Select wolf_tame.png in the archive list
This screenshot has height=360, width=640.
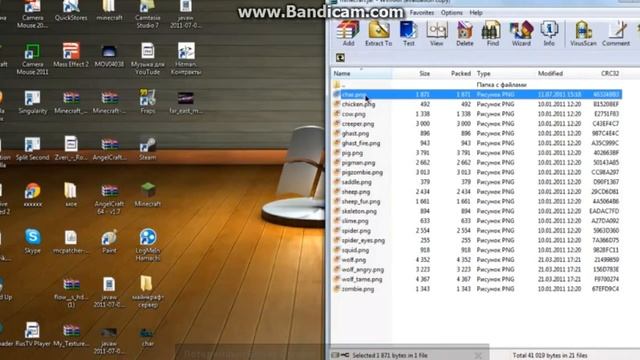tap(477, 279)
